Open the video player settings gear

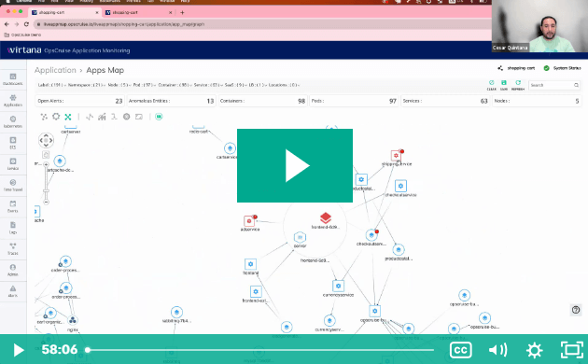coord(534,350)
